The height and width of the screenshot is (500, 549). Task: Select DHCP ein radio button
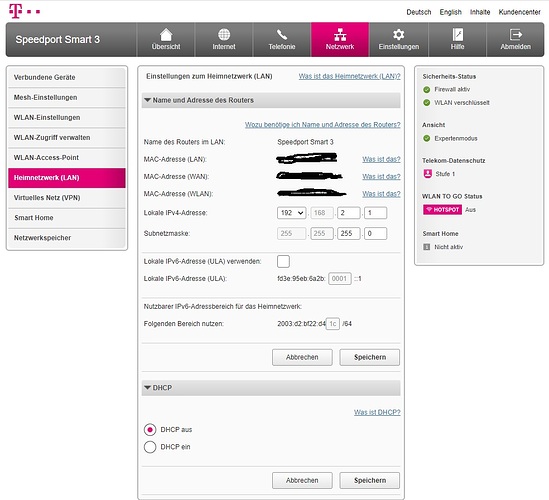[x=150, y=447]
